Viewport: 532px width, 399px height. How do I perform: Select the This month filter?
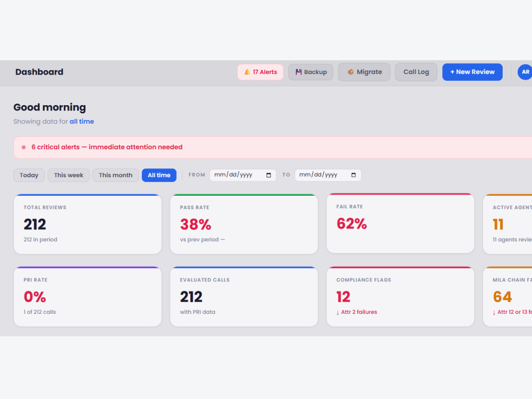pos(115,175)
